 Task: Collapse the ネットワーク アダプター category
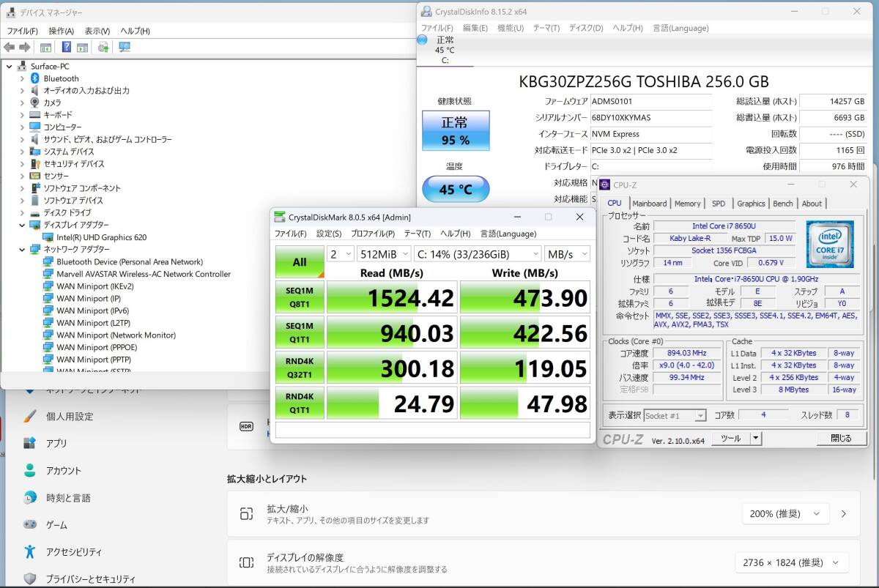tap(22, 249)
